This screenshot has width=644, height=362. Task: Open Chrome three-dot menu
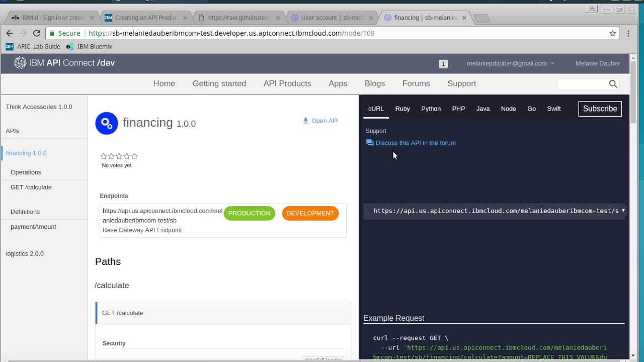tap(628, 33)
